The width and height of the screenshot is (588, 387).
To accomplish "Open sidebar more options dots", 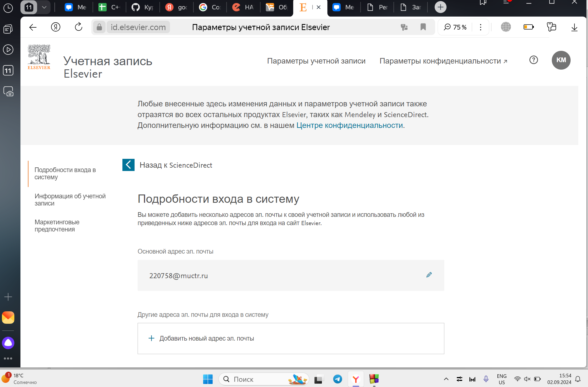I will [8, 359].
